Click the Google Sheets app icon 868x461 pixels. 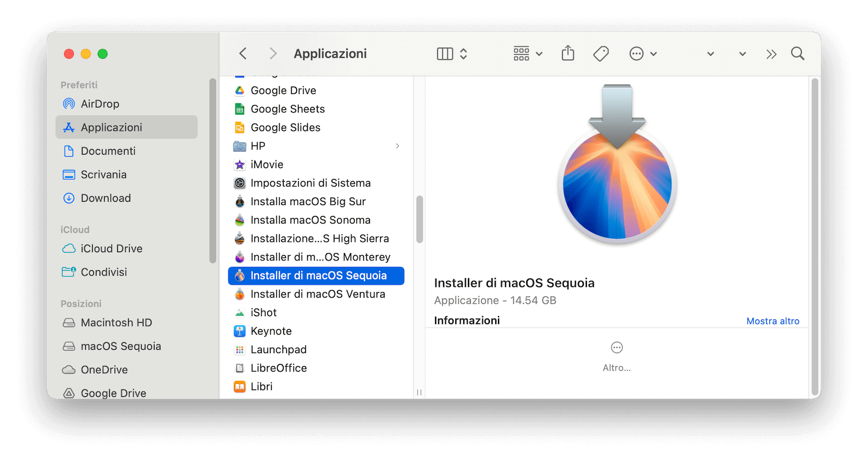(x=240, y=109)
